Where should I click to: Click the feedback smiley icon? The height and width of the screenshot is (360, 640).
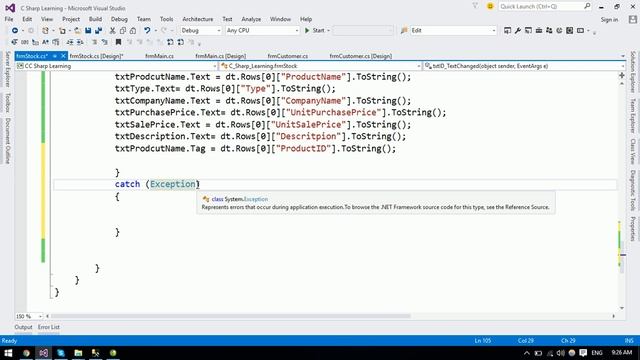point(490,6)
